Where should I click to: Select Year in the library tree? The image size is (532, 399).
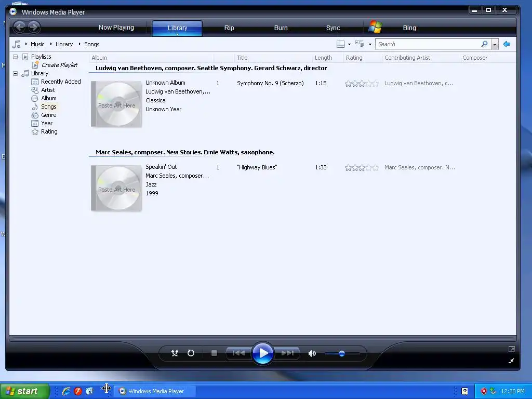click(46, 123)
